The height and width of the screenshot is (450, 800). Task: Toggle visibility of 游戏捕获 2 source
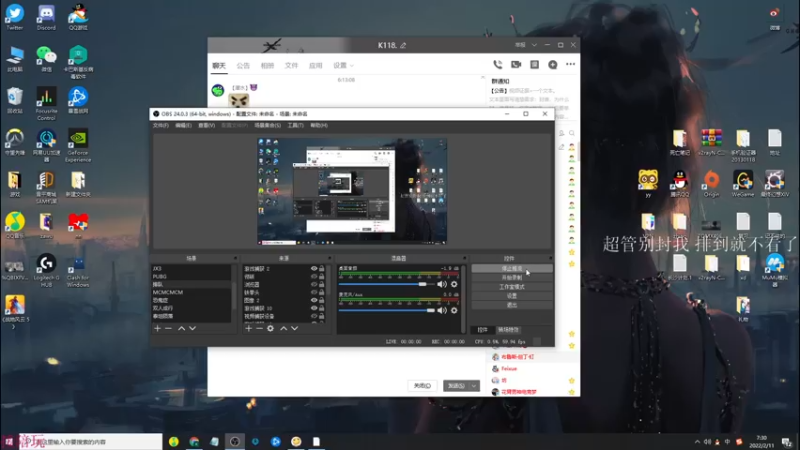tap(314, 268)
